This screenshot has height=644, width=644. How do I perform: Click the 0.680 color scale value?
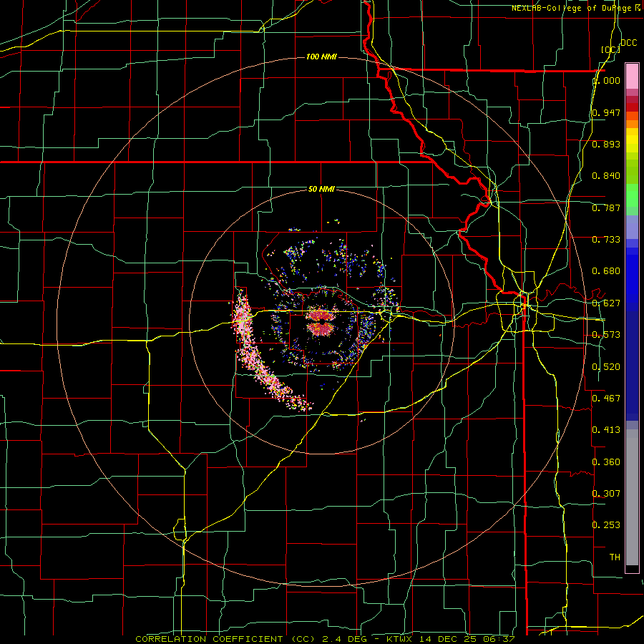(x=606, y=271)
